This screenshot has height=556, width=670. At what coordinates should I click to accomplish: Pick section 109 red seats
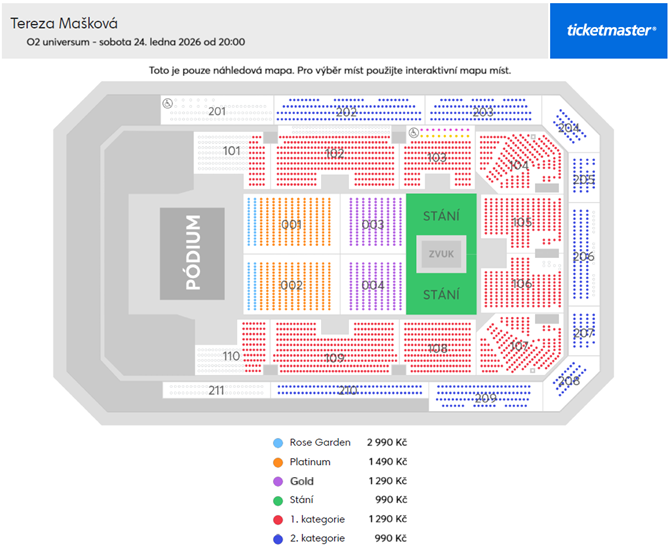[335, 349]
